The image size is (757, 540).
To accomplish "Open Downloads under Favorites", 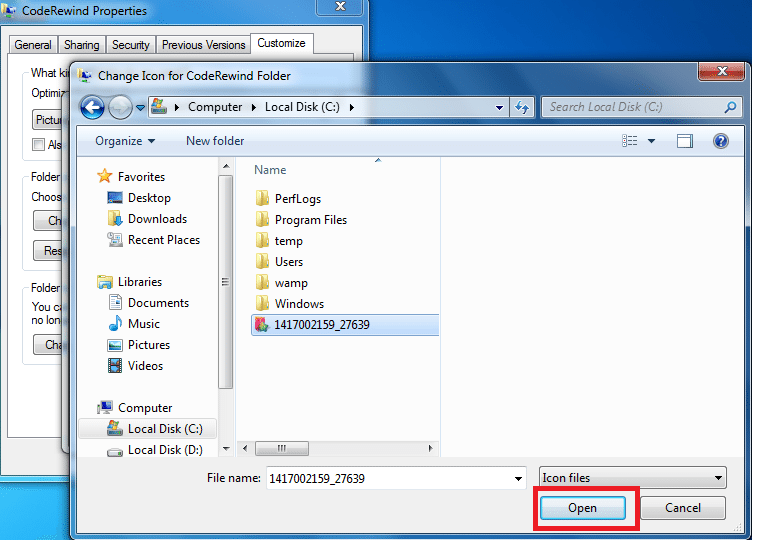I will click(157, 219).
